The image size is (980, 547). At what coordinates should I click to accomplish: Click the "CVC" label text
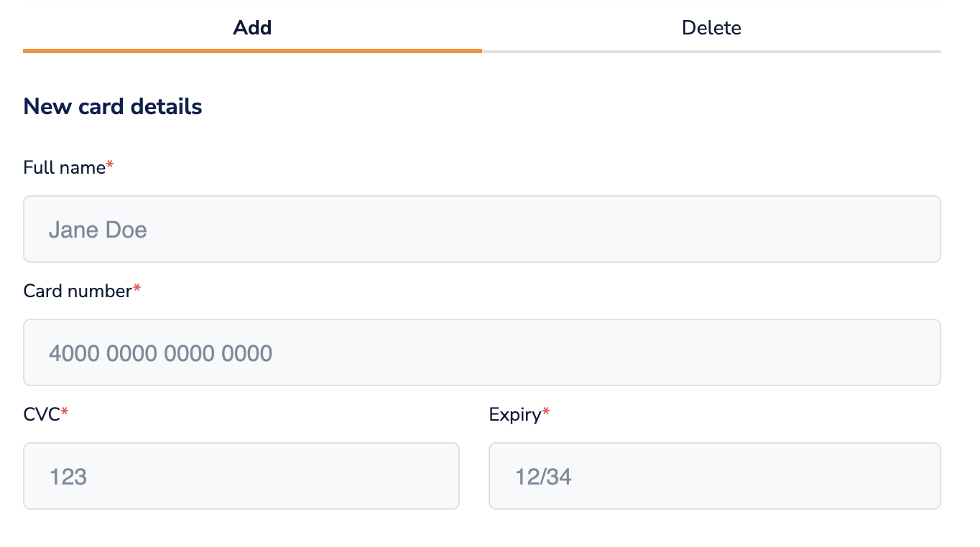point(42,414)
